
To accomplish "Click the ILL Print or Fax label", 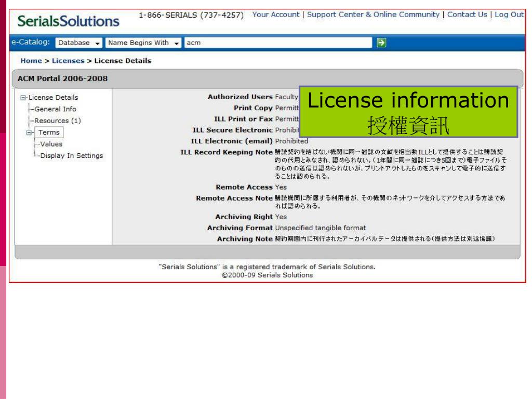I will tap(243, 119).
